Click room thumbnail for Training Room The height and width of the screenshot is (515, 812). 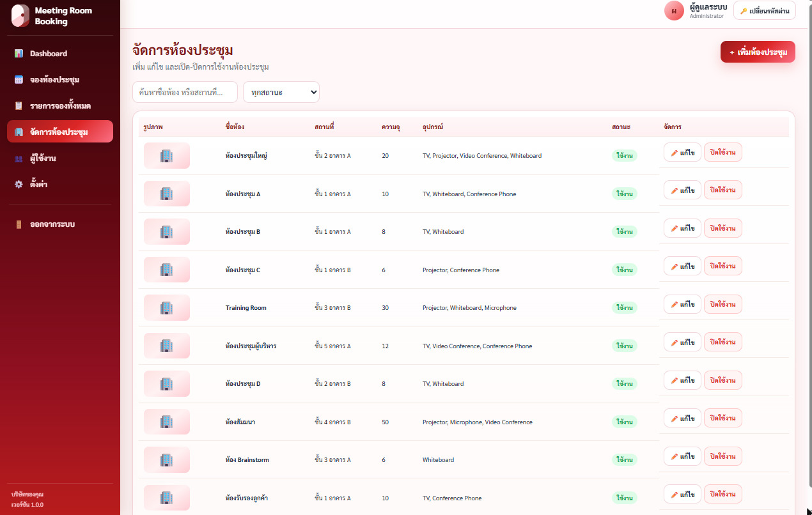click(167, 307)
